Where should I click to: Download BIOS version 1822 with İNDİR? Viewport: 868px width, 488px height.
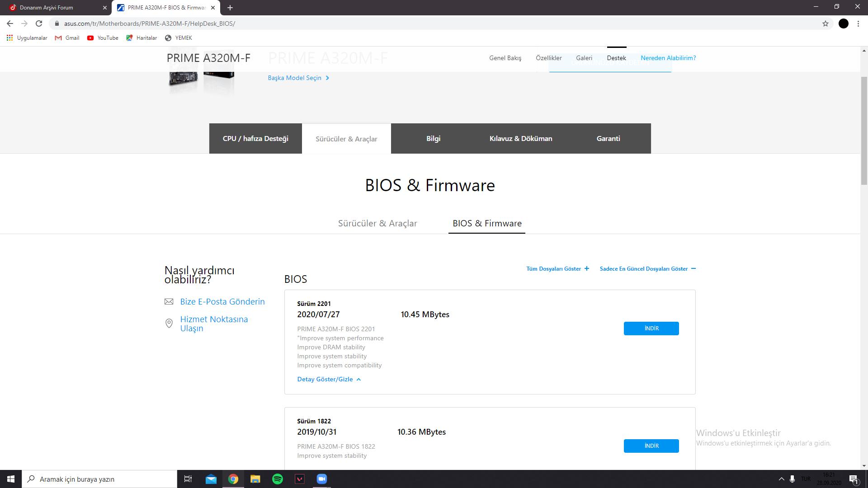(651, 446)
